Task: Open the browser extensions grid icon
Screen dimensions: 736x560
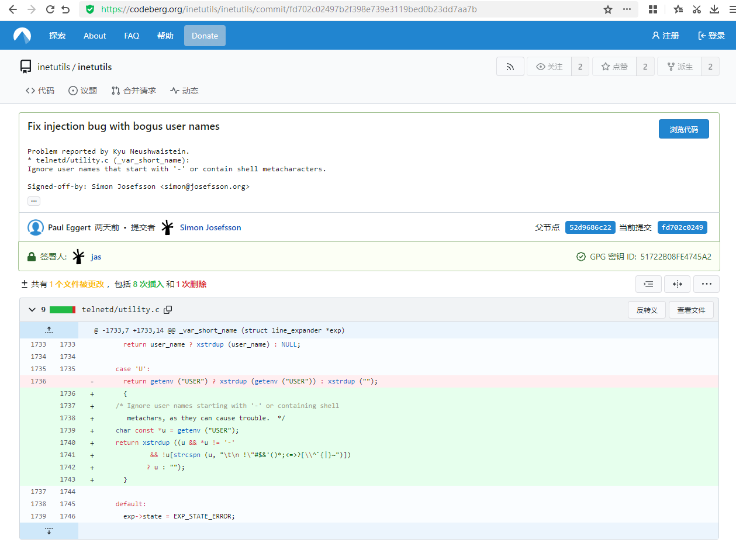Action: (x=653, y=9)
